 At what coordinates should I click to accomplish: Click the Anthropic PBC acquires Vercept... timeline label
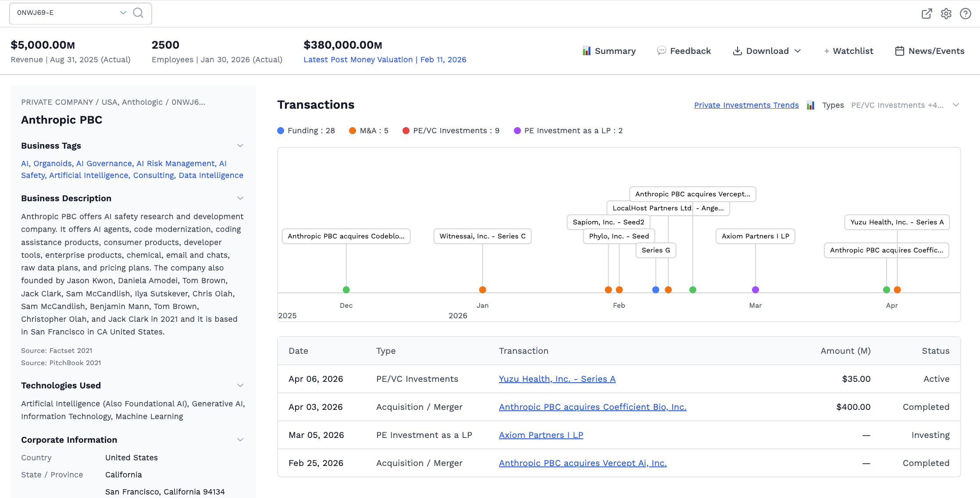[x=693, y=194]
